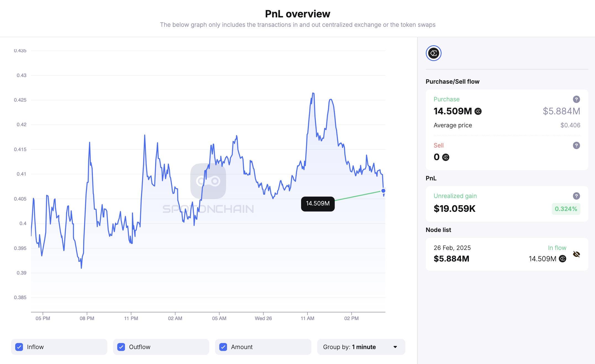Click the coin icon beside 14.509M inflow
595x364 pixels.
pos(562,259)
